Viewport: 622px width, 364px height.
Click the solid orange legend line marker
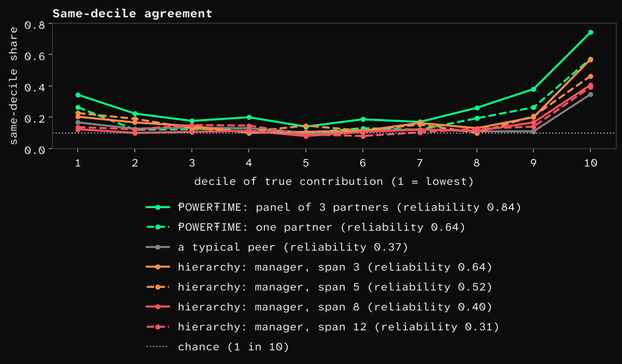coord(158,267)
